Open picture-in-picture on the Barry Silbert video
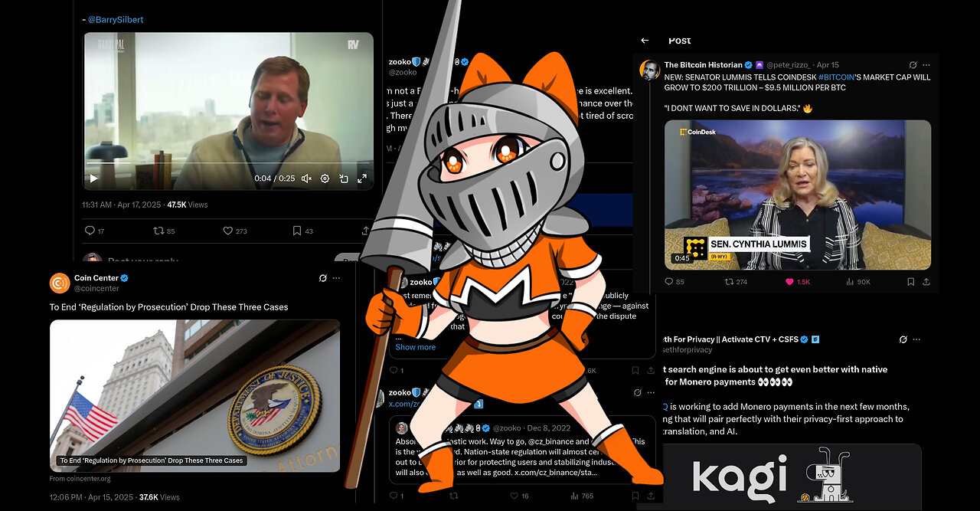This screenshot has width=980, height=511. point(344,179)
